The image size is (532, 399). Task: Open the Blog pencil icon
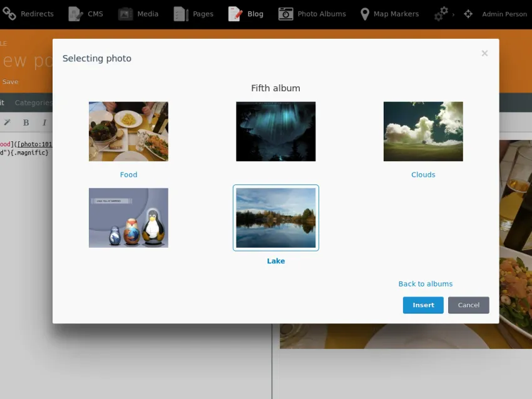(x=235, y=14)
